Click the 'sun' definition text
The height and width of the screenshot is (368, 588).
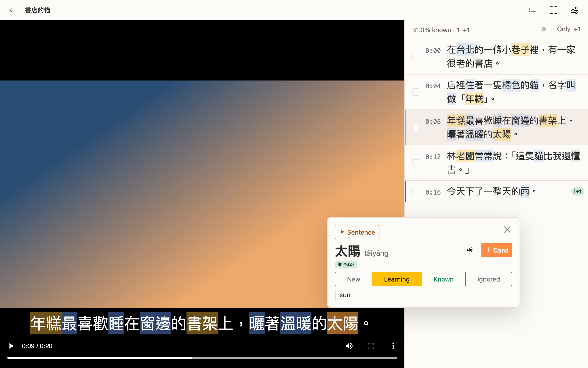pos(345,295)
